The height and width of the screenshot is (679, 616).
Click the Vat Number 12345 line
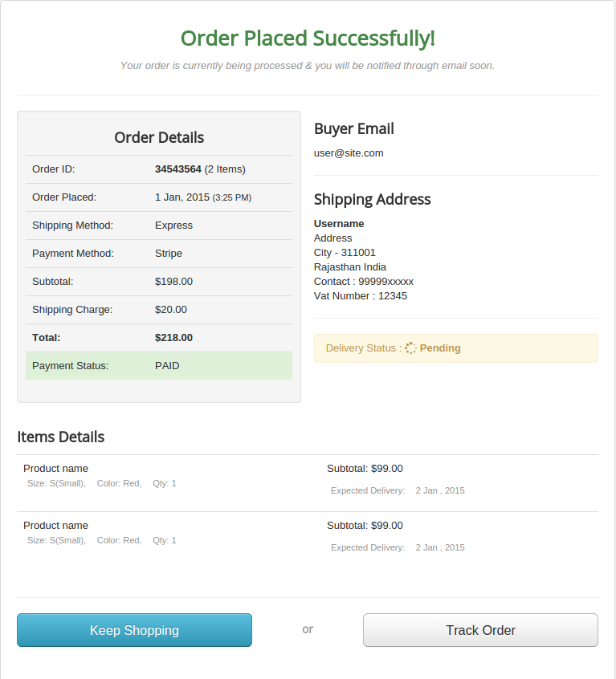point(361,296)
